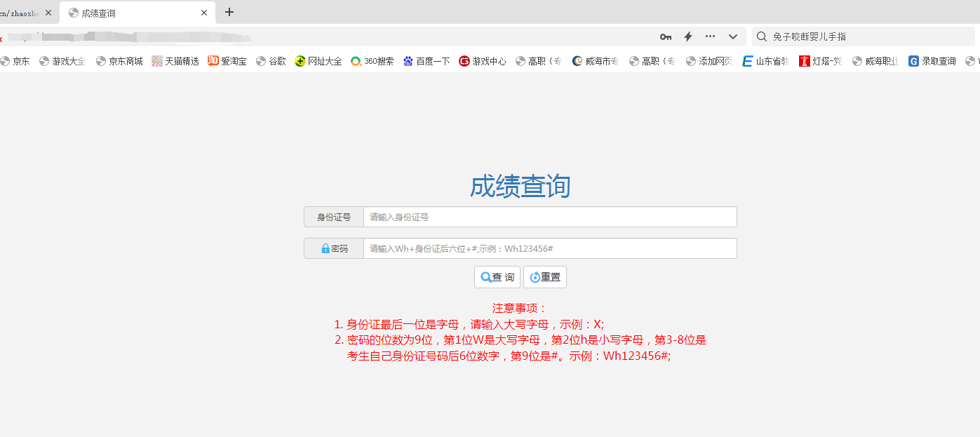980x437 pixels.
Task: Focus the 密码 password input field
Action: [x=549, y=249]
